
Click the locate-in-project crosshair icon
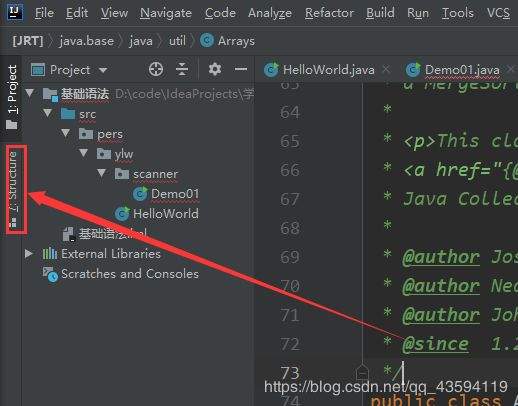(x=156, y=69)
